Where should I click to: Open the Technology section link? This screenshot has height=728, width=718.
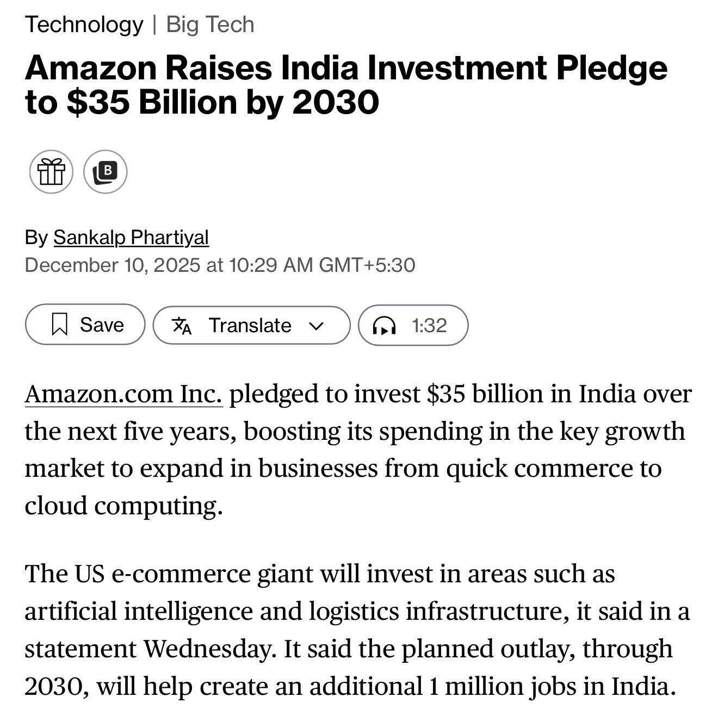pyautogui.click(x=84, y=24)
